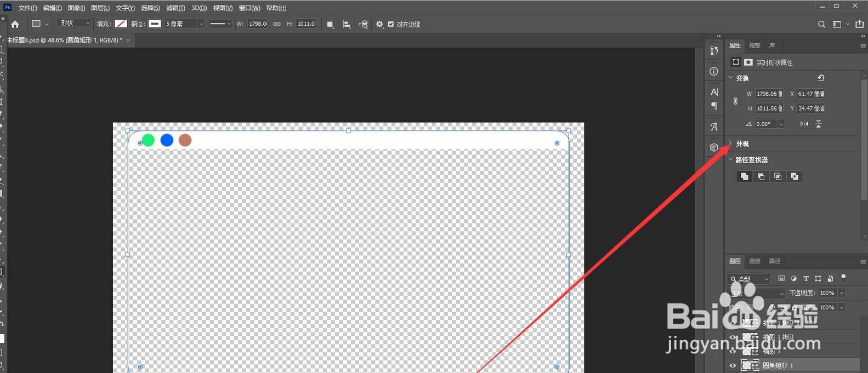Viewport: 868px width, 373px height.
Task: Open the 窗口(W) menu
Action: click(x=249, y=8)
